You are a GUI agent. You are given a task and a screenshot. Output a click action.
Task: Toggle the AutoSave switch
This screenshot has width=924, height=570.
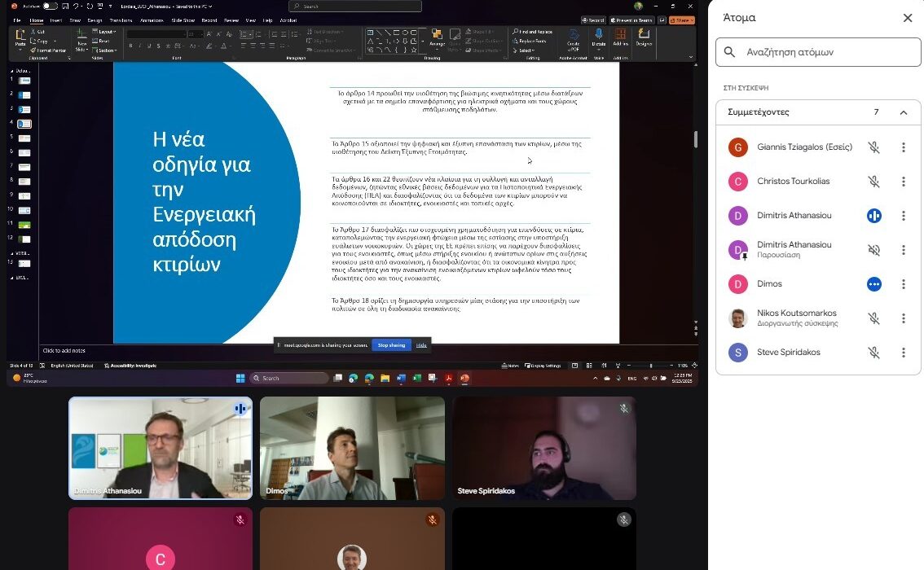point(50,7)
